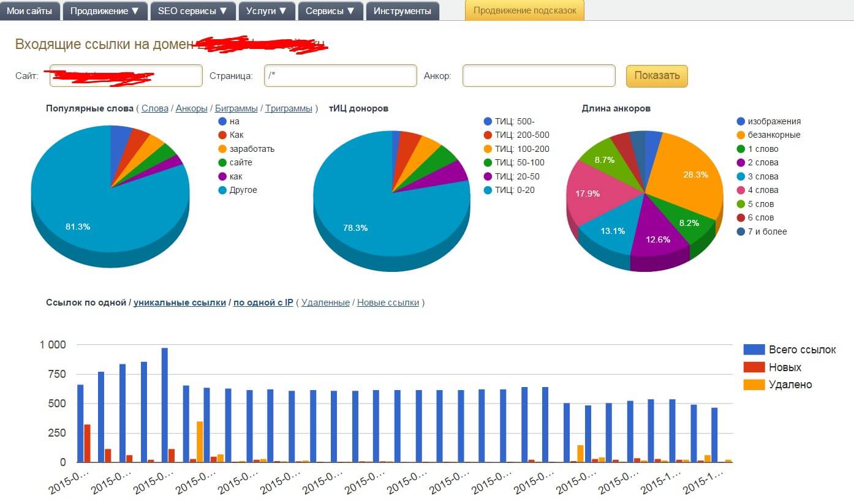
Task: Click the blue ТИЦ: 500- legend dot
Action: (x=488, y=122)
